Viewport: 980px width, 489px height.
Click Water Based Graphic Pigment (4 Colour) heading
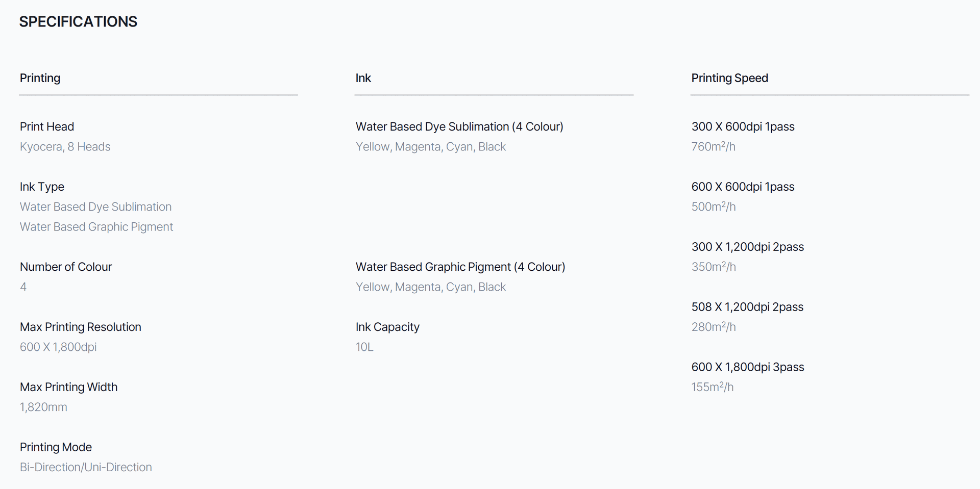click(x=460, y=267)
